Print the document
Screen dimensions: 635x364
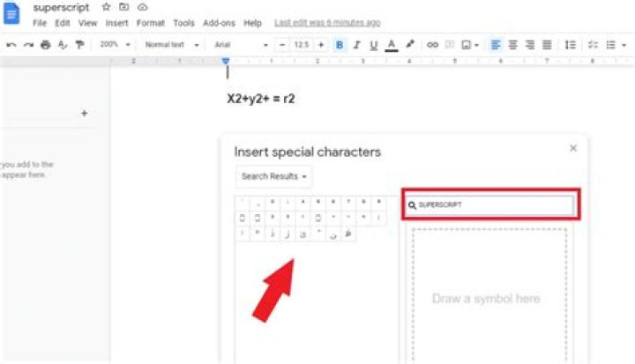tap(45, 45)
